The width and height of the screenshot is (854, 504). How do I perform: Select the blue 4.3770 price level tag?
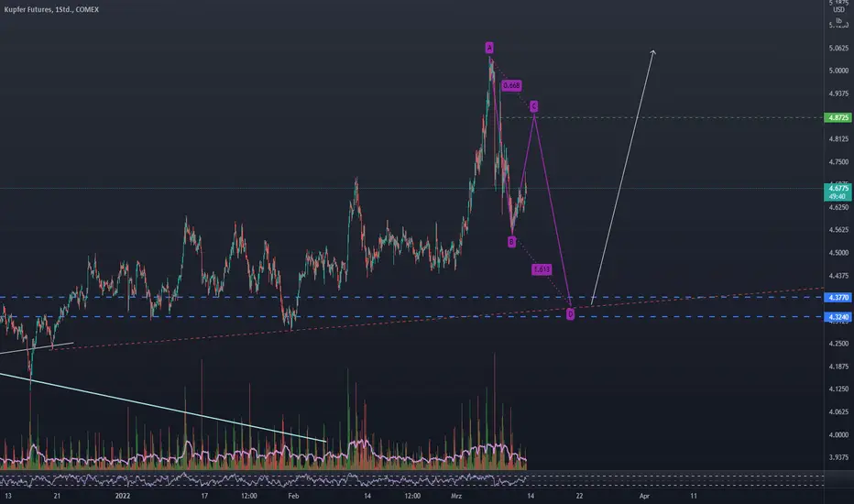(838, 298)
